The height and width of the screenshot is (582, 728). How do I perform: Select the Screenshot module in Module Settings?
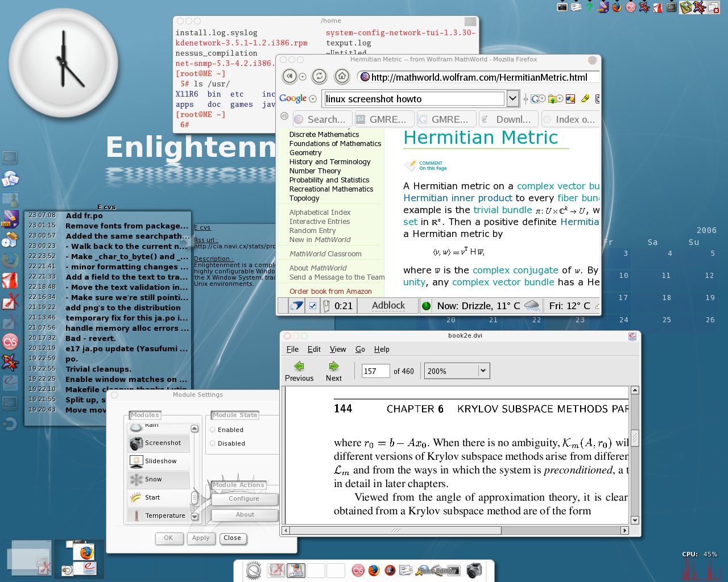click(159, 443)
